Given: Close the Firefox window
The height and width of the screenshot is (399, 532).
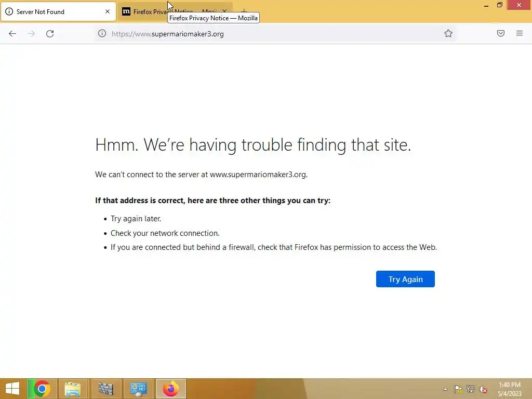Looking at the screenshot, I should coord(519,5).
